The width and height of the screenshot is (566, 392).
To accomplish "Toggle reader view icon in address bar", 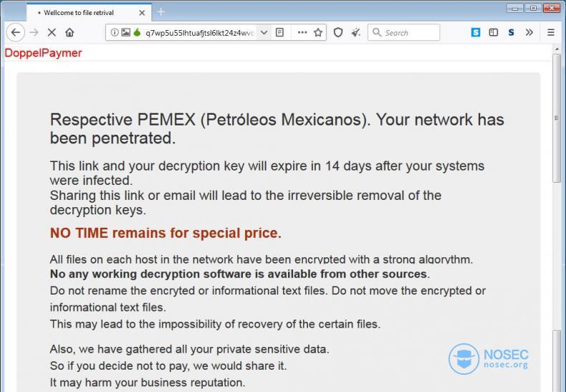I will pos(279,32).
